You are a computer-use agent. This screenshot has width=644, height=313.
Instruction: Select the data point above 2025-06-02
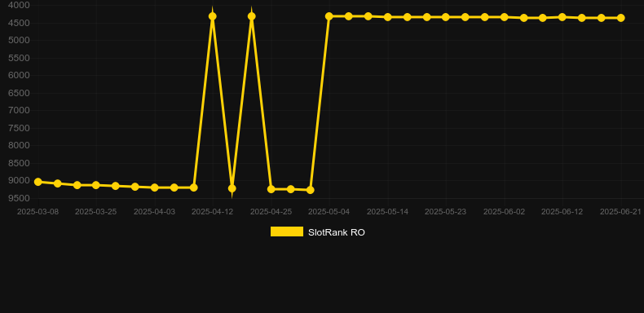(x=505, y=17)
